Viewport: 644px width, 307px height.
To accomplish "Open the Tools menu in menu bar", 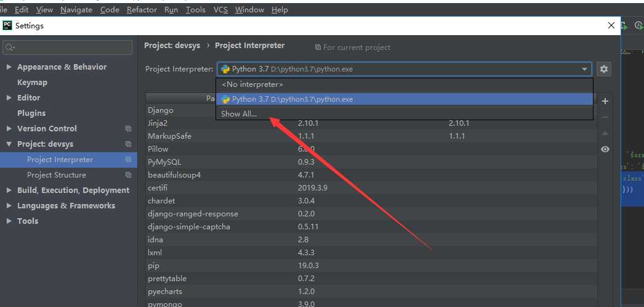I will pos(196,9).
